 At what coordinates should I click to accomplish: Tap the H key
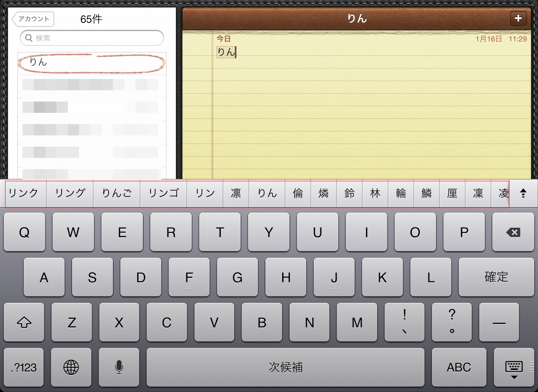[286, 277]
